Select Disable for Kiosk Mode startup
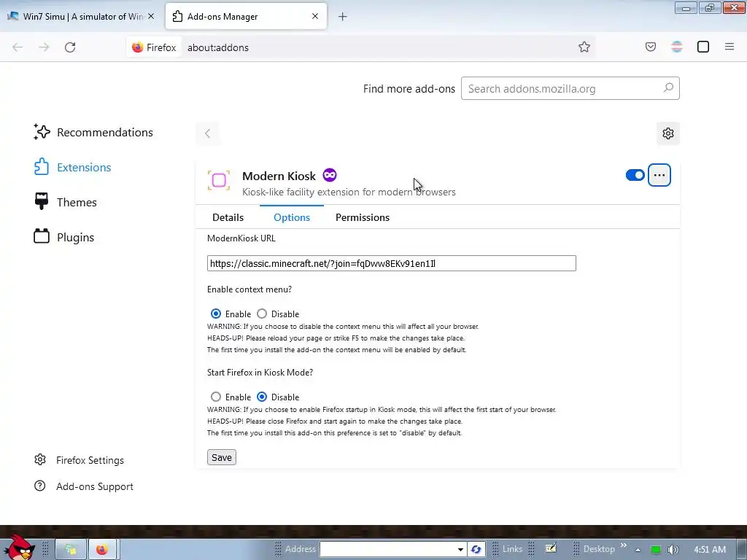This screenshot has width=747, height=560. 262,397
